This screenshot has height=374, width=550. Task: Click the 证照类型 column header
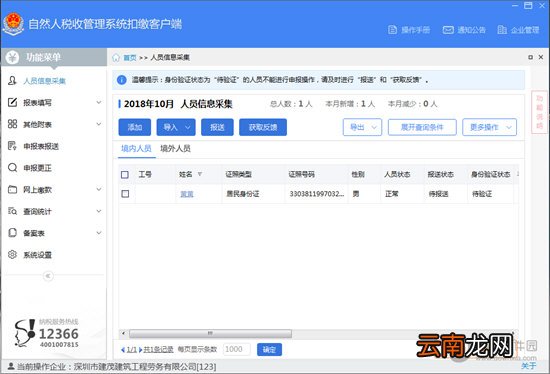click(x=239, y=174)
